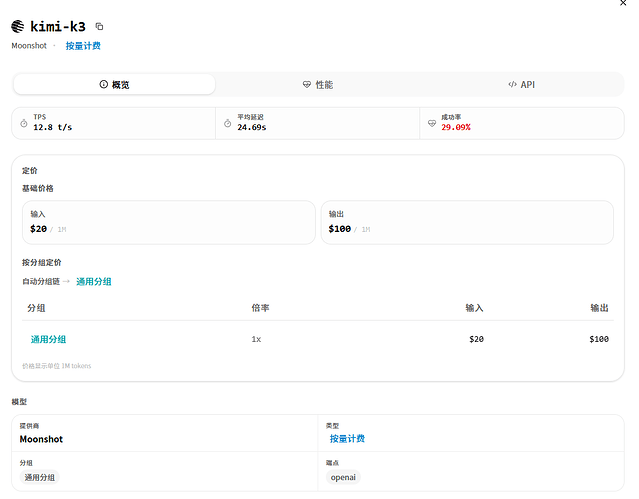639x499 pixels.
Task: Click the 通用分组 group tag
Action: coord(40,477)
